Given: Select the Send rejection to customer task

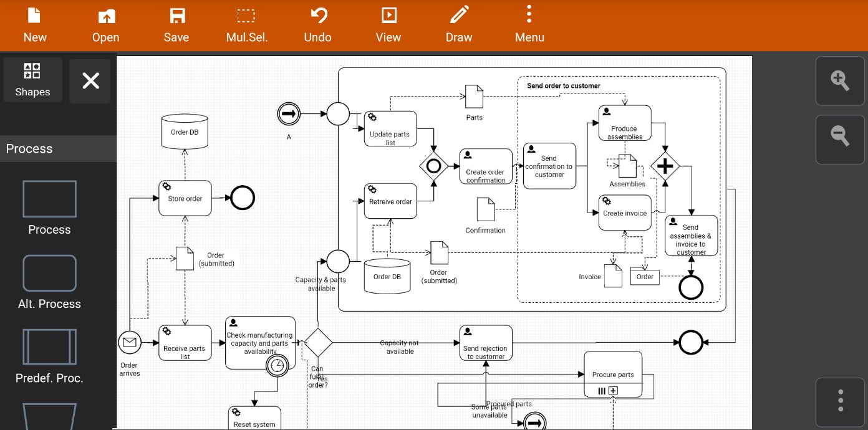Looking at the screenshot, I should 486,342.
